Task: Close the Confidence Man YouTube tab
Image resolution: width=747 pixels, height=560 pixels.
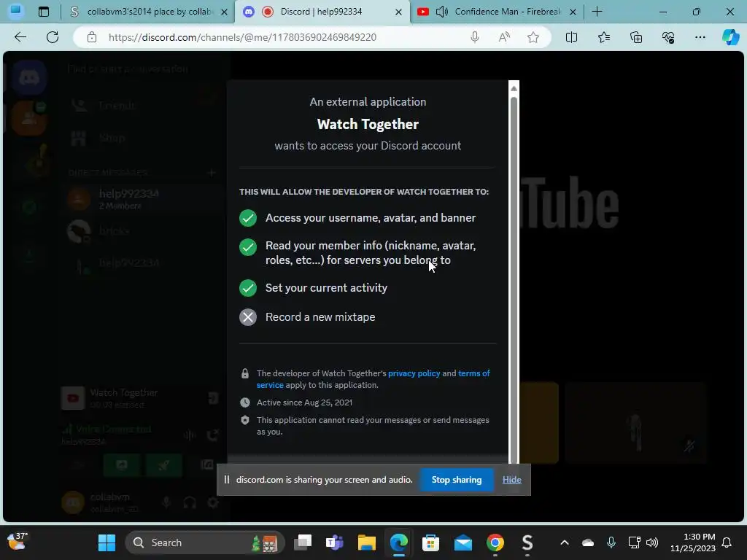Action: tap(573, 12)
